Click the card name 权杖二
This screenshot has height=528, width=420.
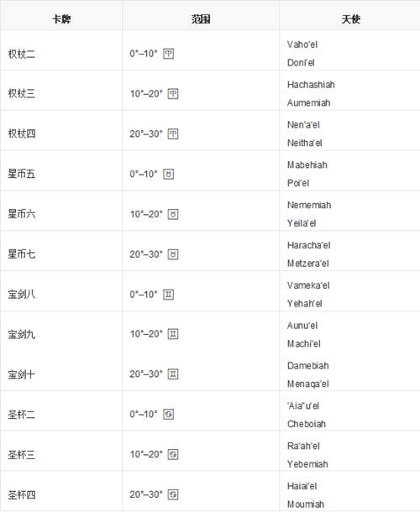[x=22, y=54]
